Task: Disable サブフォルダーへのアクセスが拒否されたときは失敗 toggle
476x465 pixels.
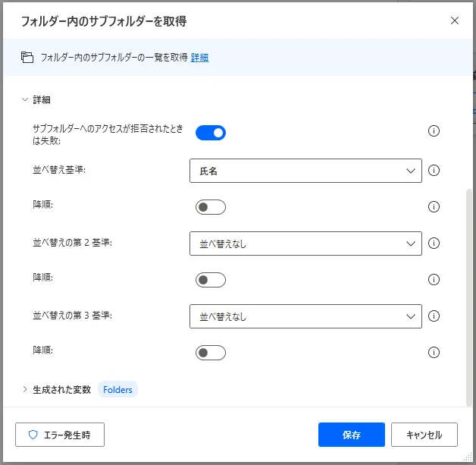Action: [x=211, y=134]
